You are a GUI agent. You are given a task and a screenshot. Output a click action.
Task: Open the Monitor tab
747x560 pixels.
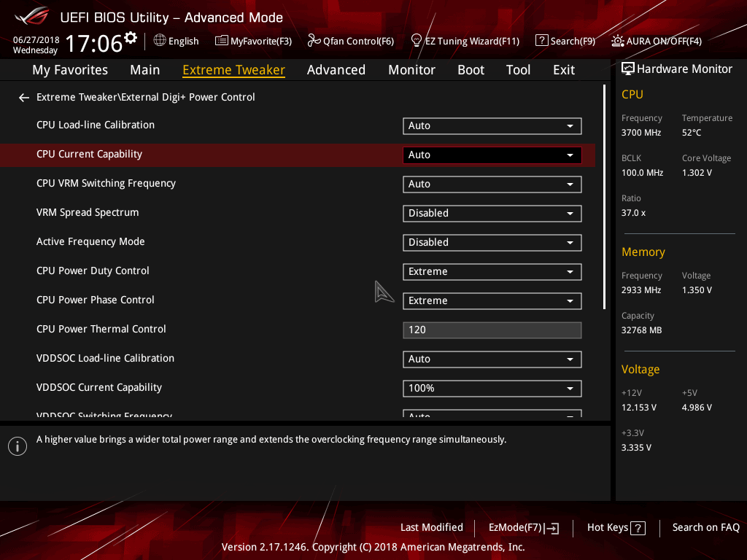tap(411, 70)
